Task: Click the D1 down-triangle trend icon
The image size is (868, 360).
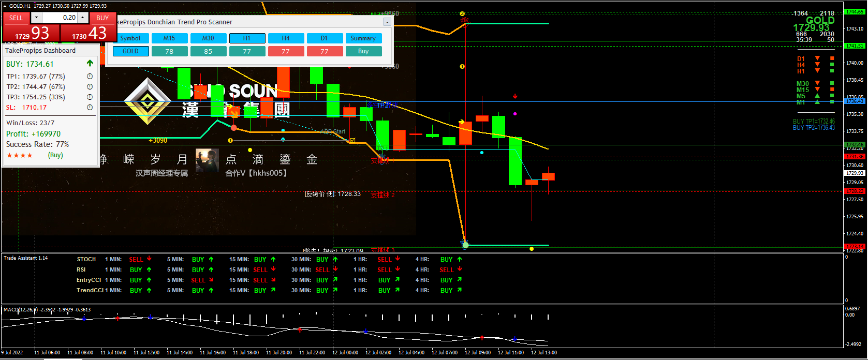Action: 817,58
